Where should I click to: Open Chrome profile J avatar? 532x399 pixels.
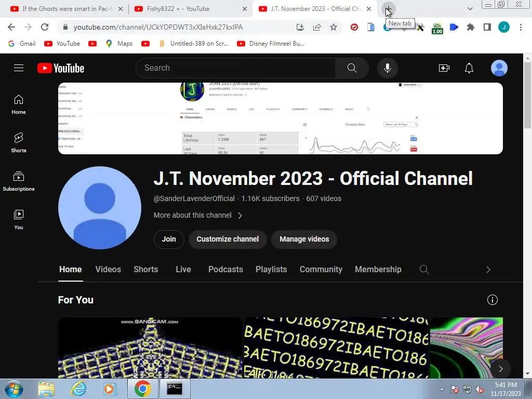tap(504, 27)
